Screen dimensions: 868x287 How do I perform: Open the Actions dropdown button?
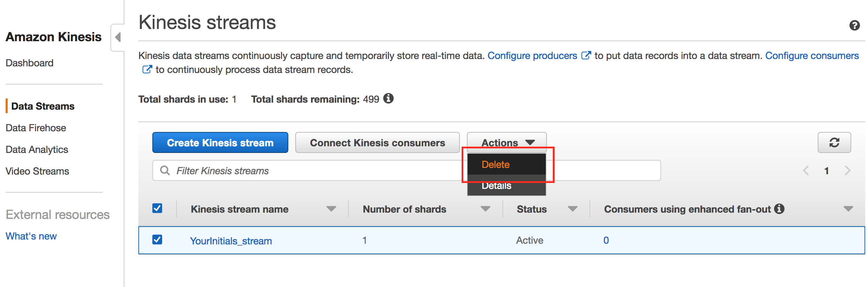click(x=506, y=142)
